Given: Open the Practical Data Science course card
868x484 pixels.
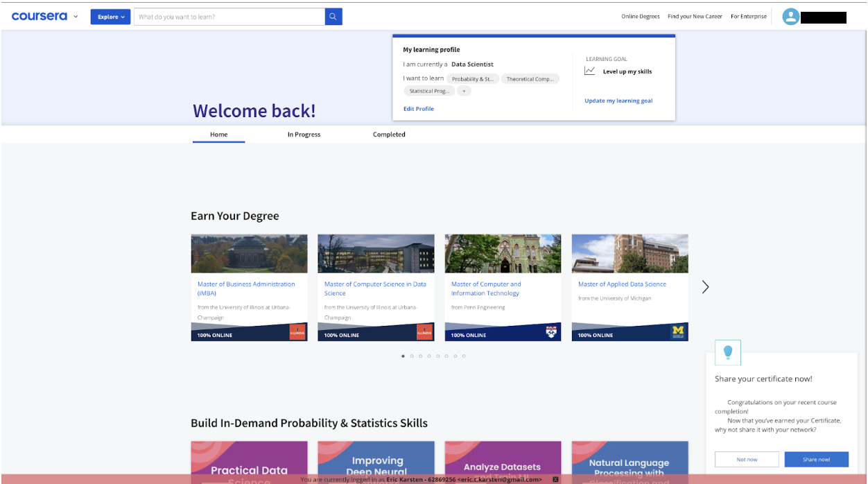Looking at the screenshot, I should click(x=250, y=463).
